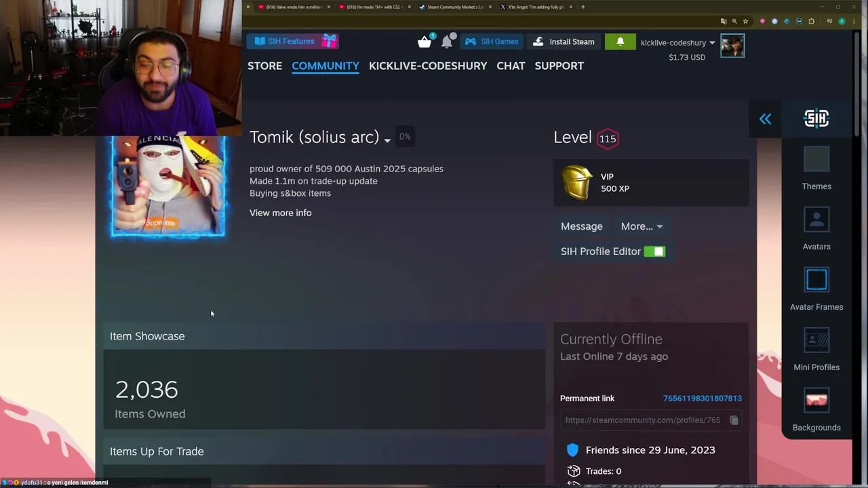Click the permanent link ID 76561198301807813
The image size is (868, 488).
coord(703,399)
